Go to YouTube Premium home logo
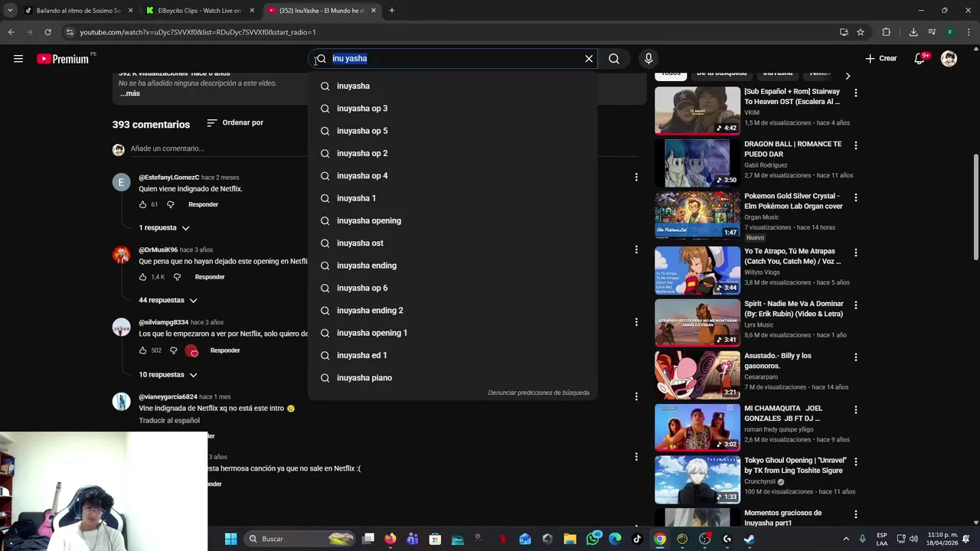This screenshot has height=551, width=980. point(64,59)
